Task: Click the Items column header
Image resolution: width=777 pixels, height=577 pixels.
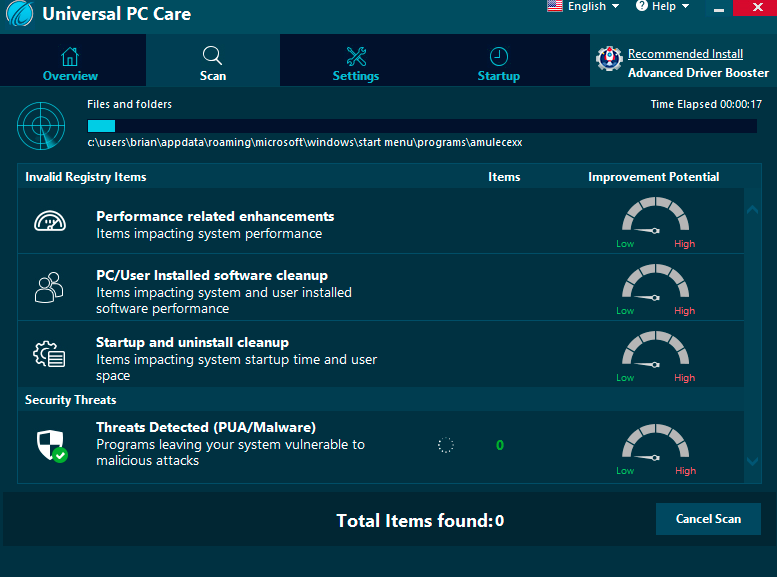Action: (504, 177)
